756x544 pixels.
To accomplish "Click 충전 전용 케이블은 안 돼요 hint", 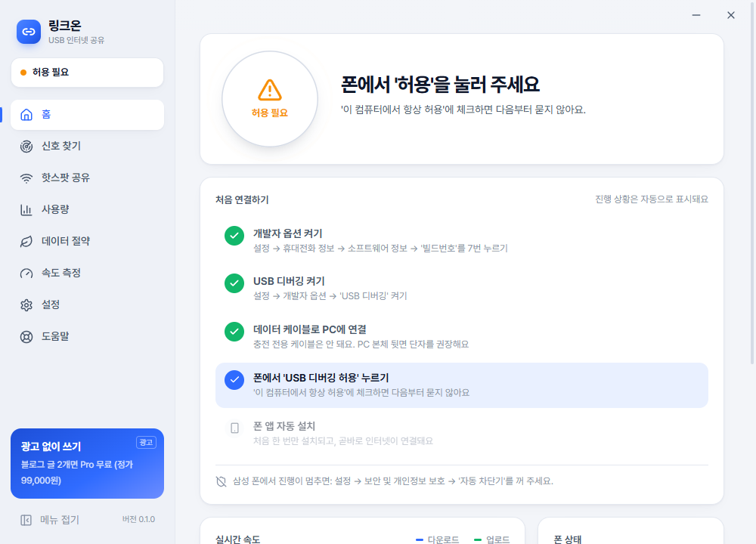I will pos(361,344).
